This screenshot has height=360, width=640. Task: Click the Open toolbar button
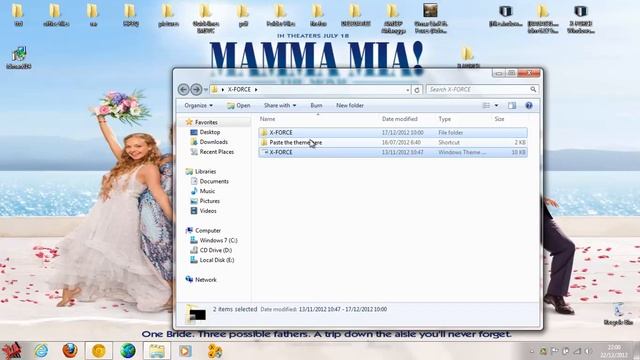239,105
